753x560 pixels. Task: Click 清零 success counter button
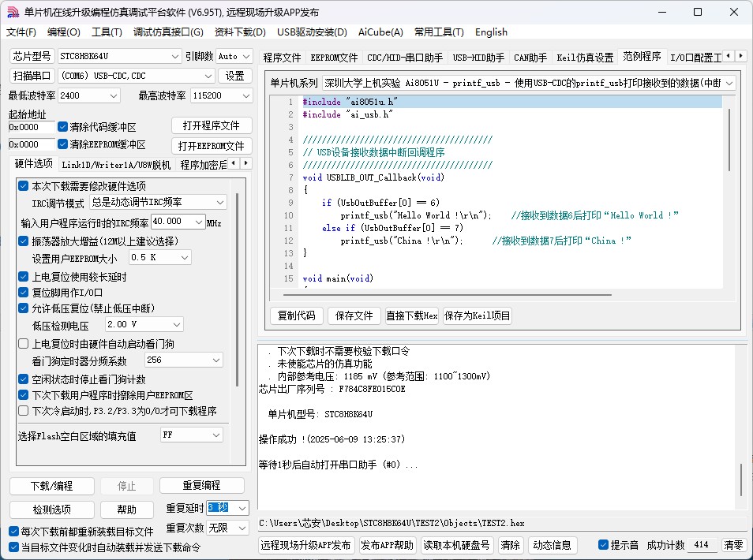coord(733,545)
